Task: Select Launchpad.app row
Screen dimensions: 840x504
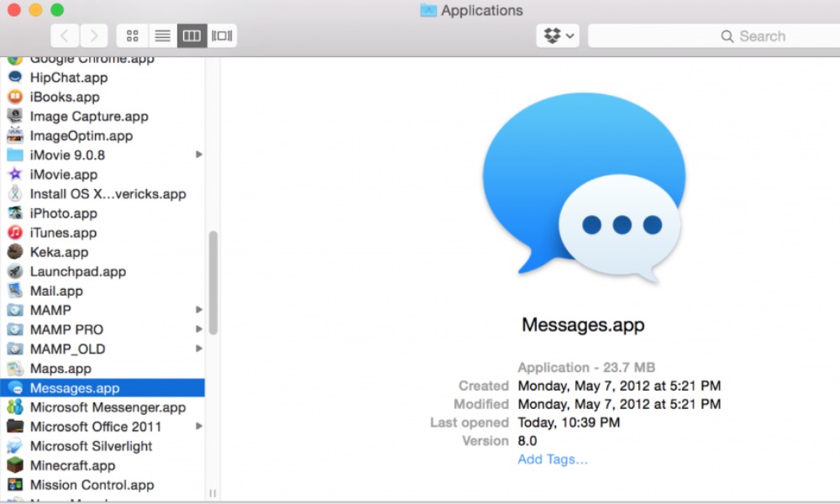Action: [102, 271]
